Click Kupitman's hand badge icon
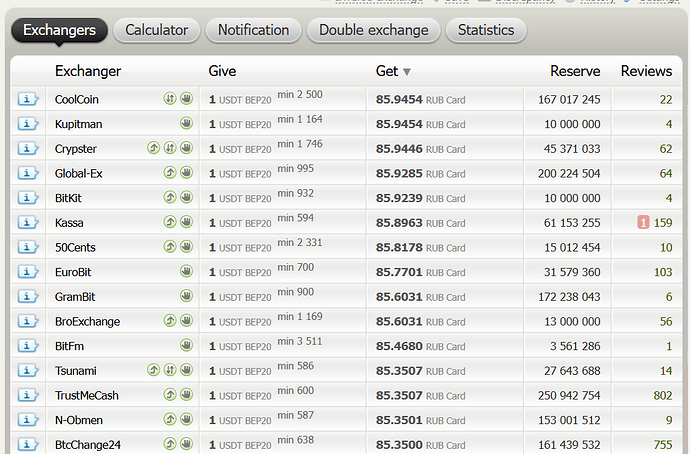This screenshot has height=454, width=690. 187,123
